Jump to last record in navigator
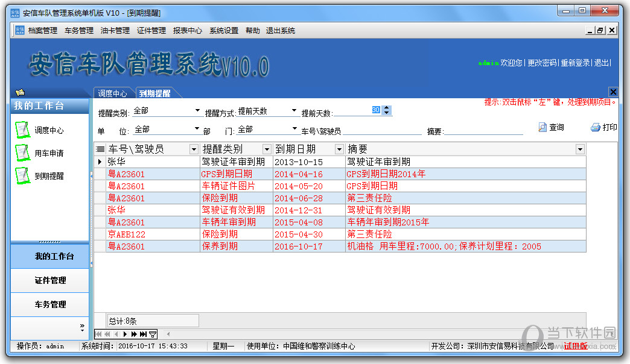The width and height of the screenshot is (630, 364). click(x=143, y=334)
